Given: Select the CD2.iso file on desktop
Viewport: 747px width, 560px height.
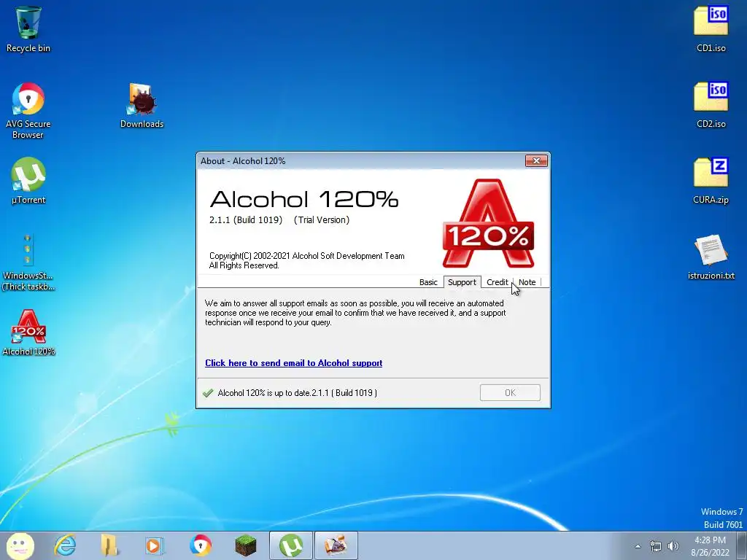Looking at the screenshot, I should (x=711, y=106).
